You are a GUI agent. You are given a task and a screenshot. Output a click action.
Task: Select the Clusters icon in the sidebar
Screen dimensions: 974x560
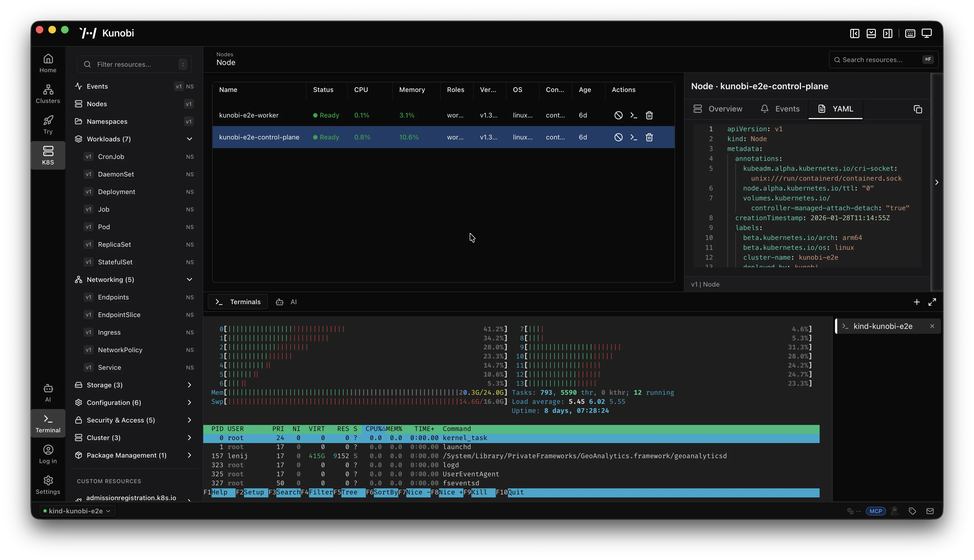click(x=48, y=93)
